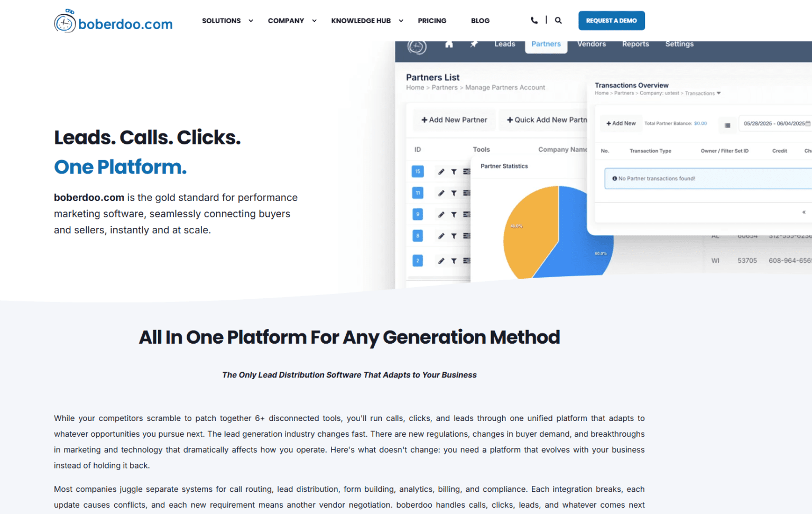The height and width of the screenshot is (514, 812).
Task: Click the edit pencil for partner ID 8
Action: (441, 236)
